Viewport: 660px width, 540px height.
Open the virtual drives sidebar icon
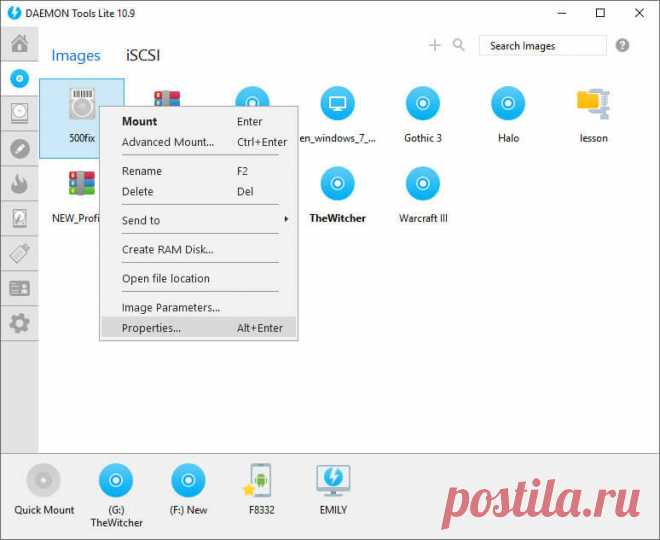click(x=19, y=113)
